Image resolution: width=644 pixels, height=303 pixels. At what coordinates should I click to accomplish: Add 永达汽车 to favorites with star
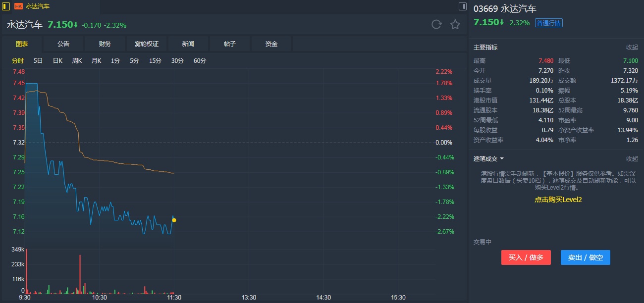coord(455,25)
